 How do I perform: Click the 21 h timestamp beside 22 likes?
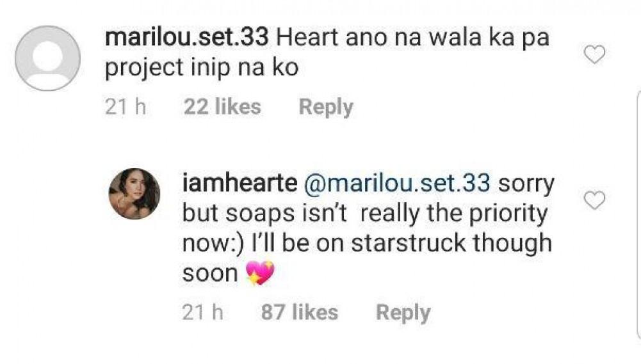(x=126, y=107)
